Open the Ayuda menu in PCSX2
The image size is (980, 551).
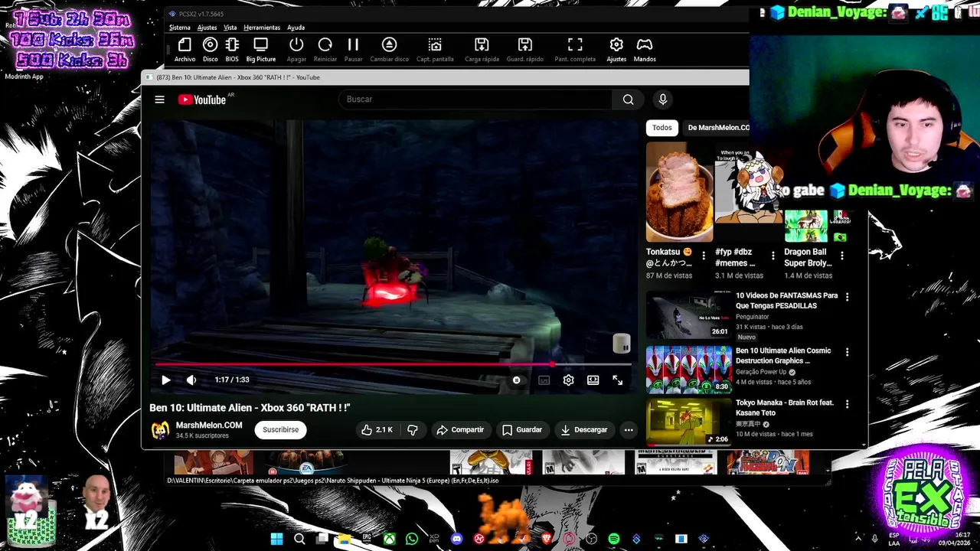tap(296, 28)
